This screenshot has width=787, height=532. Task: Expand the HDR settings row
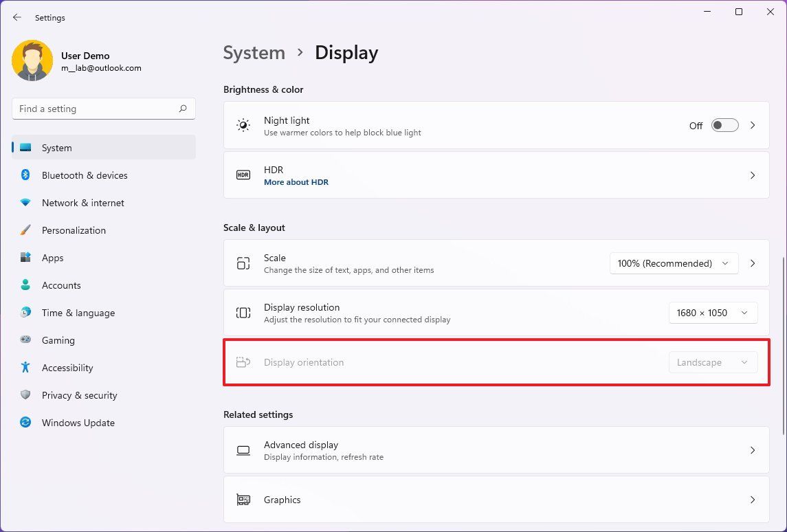pyautogui.click(x=753, y=175)
